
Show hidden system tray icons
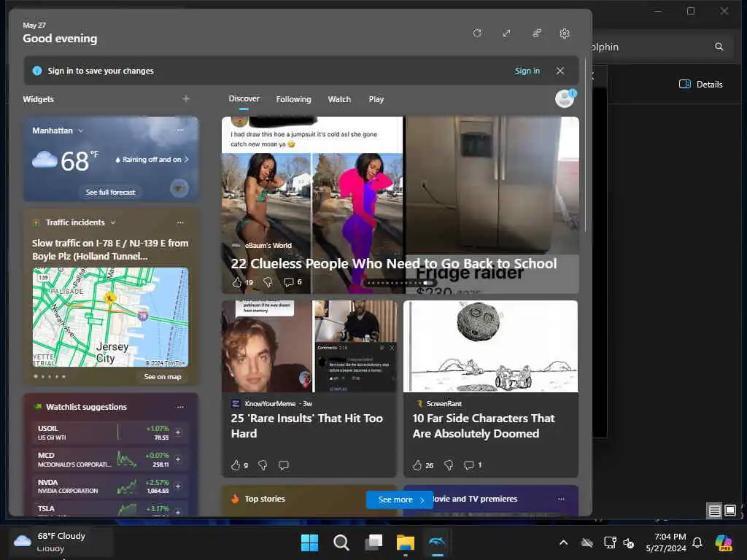[563, 542]
